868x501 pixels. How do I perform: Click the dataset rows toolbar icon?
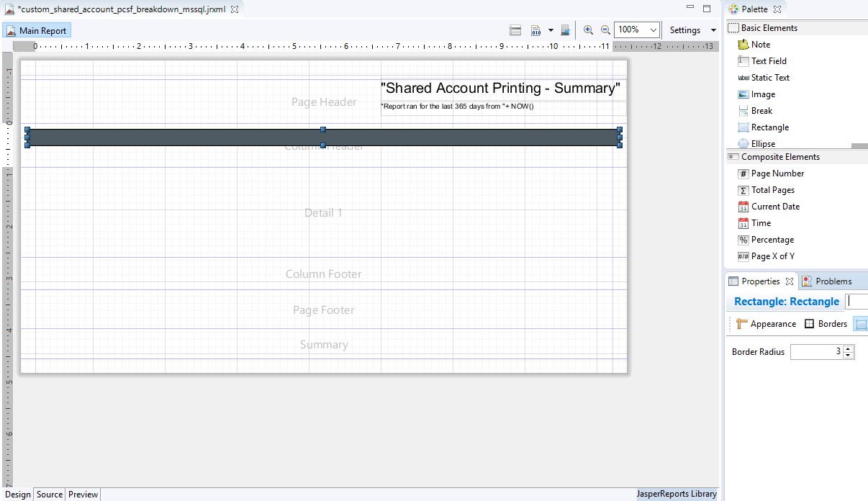pyautogui.click(x=515, y=30)
